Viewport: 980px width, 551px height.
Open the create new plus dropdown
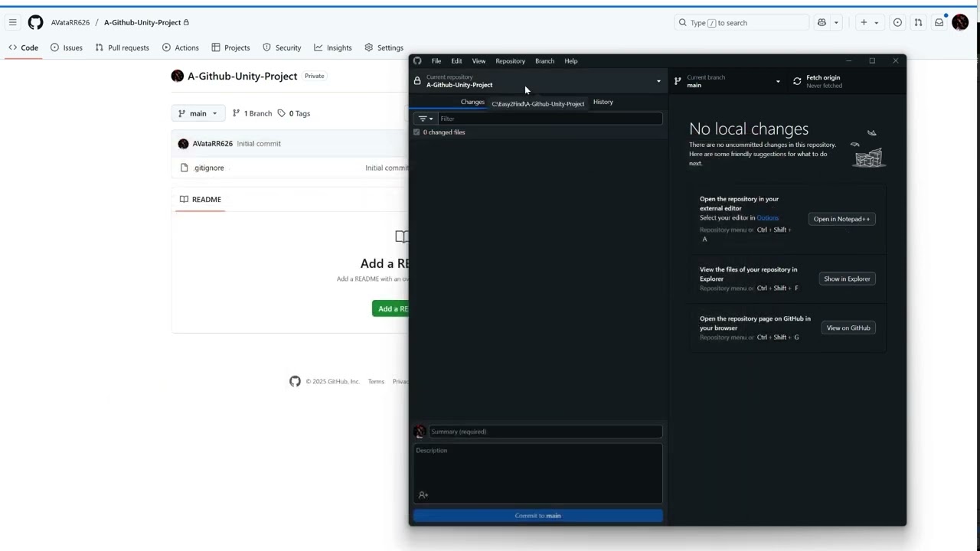[869, 22]
